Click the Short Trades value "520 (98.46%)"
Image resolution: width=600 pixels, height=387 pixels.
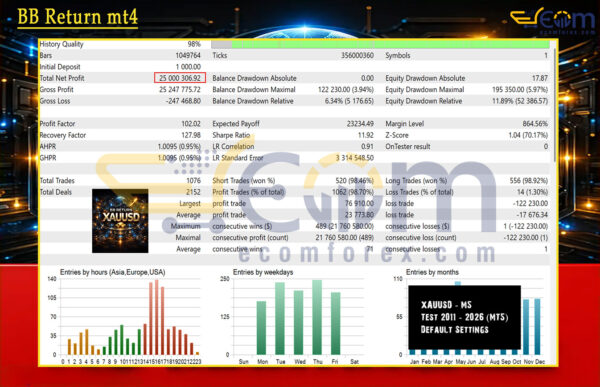coord(354,181)
